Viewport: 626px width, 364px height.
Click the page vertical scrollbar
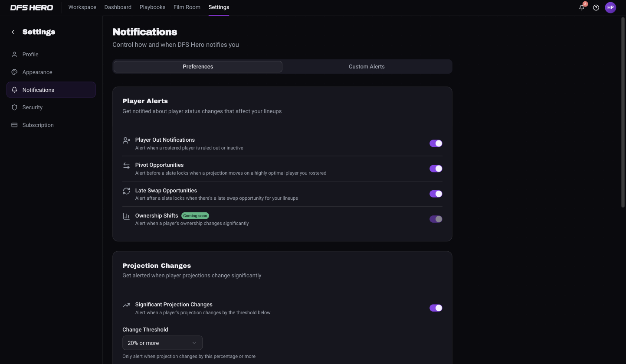point(623,113)
